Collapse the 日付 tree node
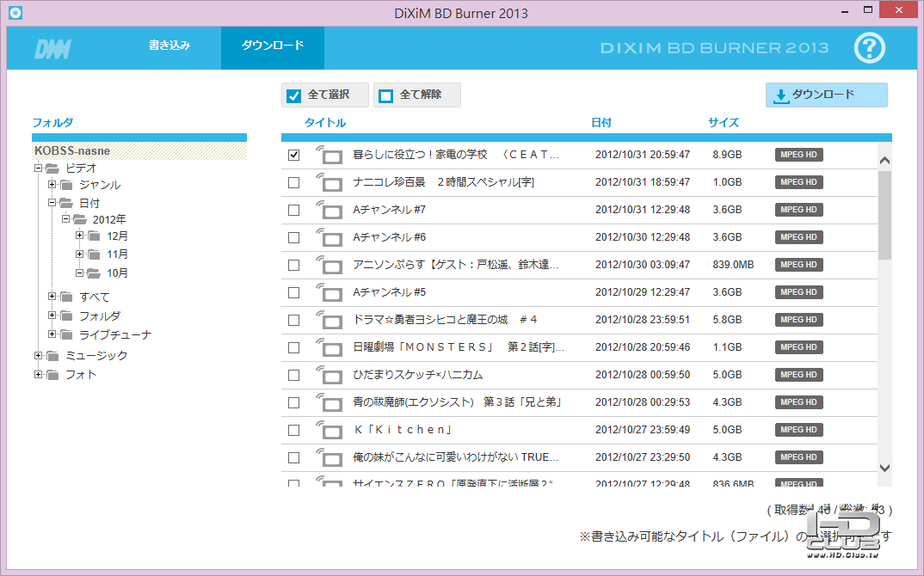 click(52, 202)
